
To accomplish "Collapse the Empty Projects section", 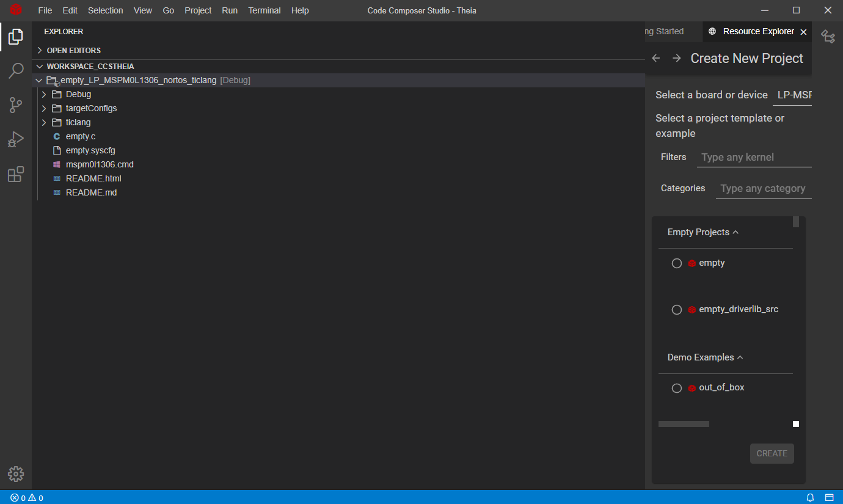I will (x=703, y=232).
